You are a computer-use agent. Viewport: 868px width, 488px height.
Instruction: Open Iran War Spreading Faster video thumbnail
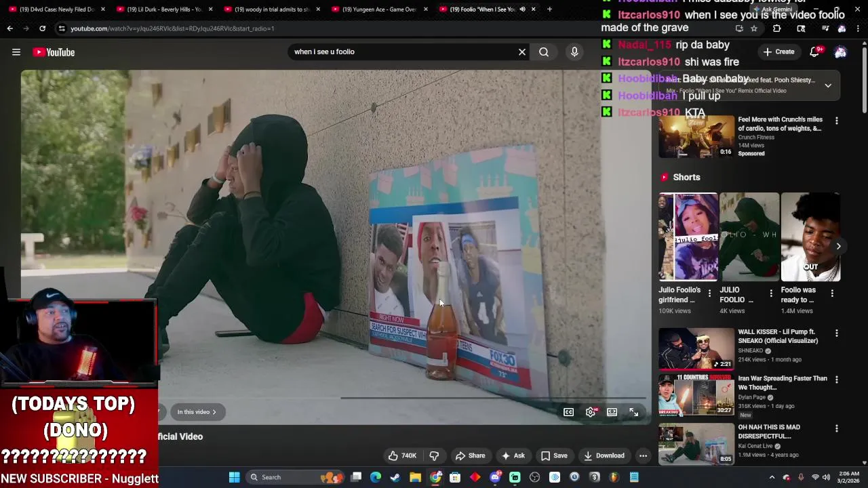[696, 395]
